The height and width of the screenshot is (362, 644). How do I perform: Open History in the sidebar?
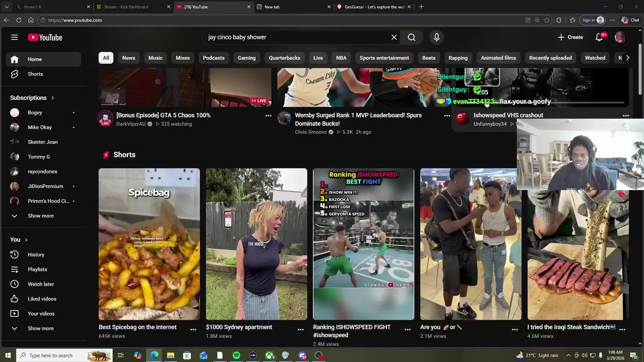tap(43, 254)
